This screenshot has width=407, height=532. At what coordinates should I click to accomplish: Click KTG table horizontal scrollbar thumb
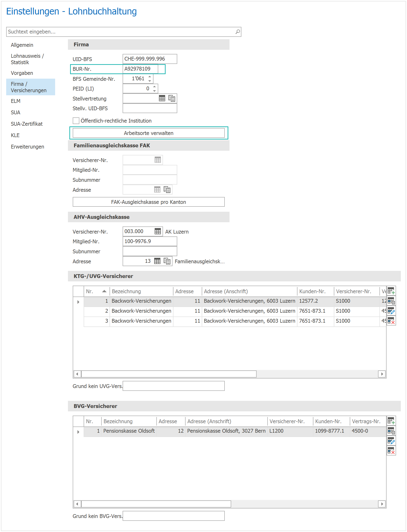[169, 374]
